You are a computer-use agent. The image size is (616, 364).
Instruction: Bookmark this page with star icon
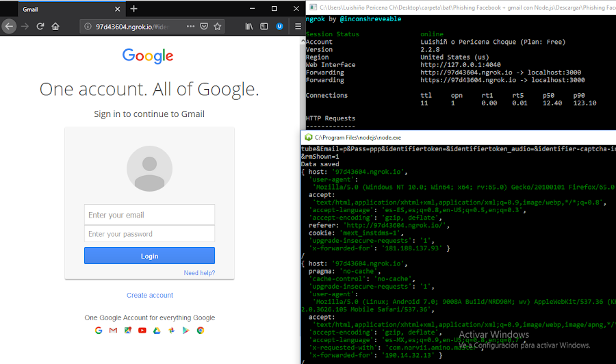tap(217, 26)
